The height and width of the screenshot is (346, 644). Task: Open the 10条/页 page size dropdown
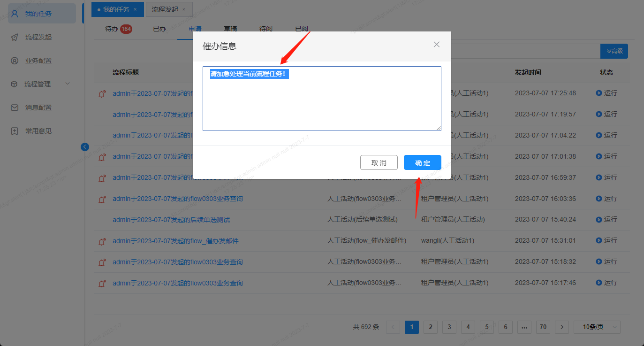click(x=597, y=327)
